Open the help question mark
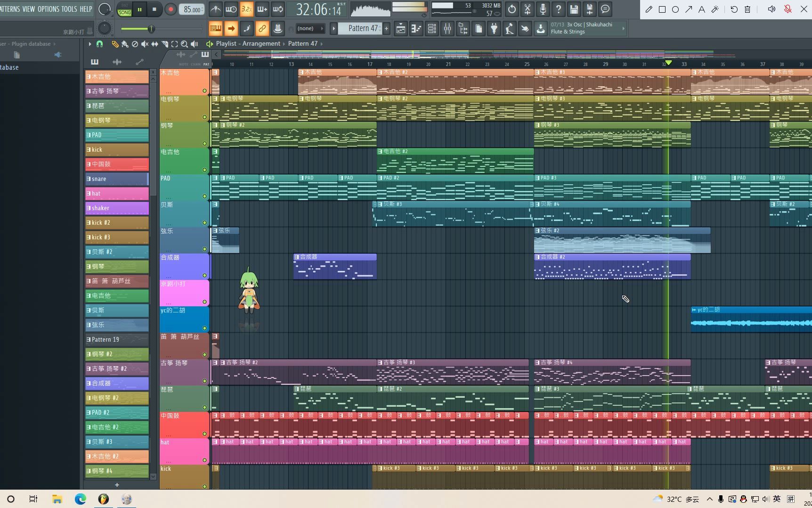Viewport: 812px width, 508px height. pos(558,9)
